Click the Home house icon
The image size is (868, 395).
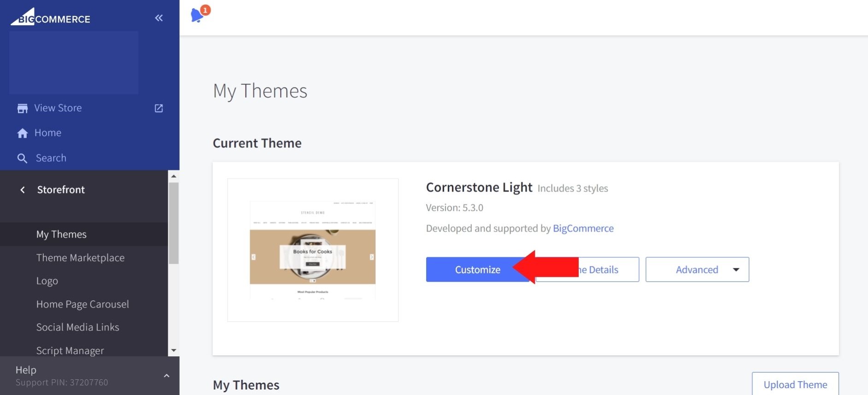pos(22,133)
